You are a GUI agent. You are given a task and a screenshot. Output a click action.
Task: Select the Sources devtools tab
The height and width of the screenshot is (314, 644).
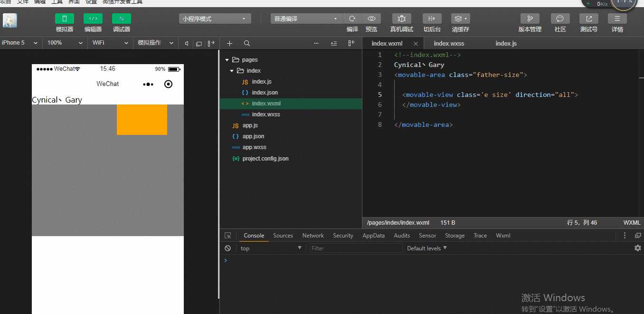[283, 236]
